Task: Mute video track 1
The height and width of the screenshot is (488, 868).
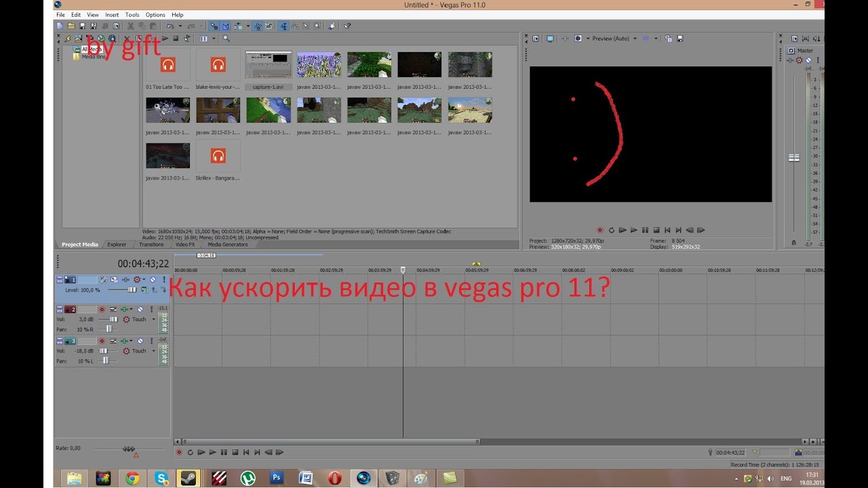Action: click(x=153, y=279)
